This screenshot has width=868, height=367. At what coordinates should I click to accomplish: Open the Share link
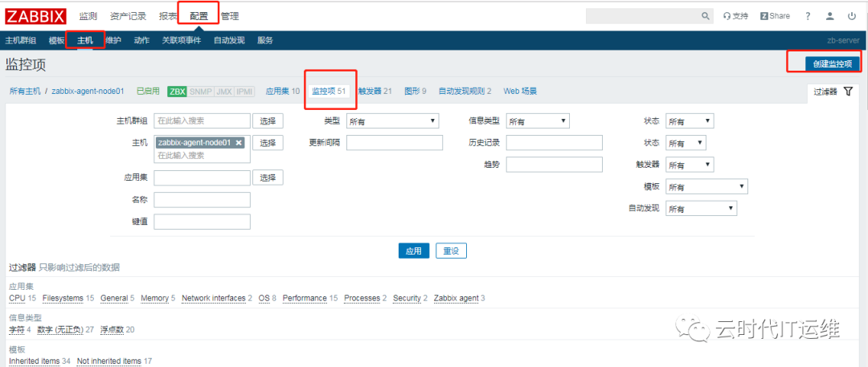(x=775, y=16)
